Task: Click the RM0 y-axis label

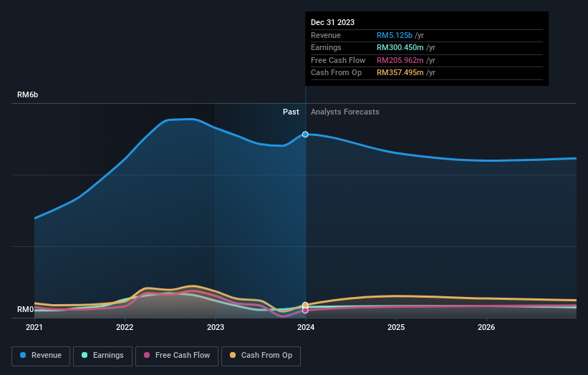Action: coord(26,309)
